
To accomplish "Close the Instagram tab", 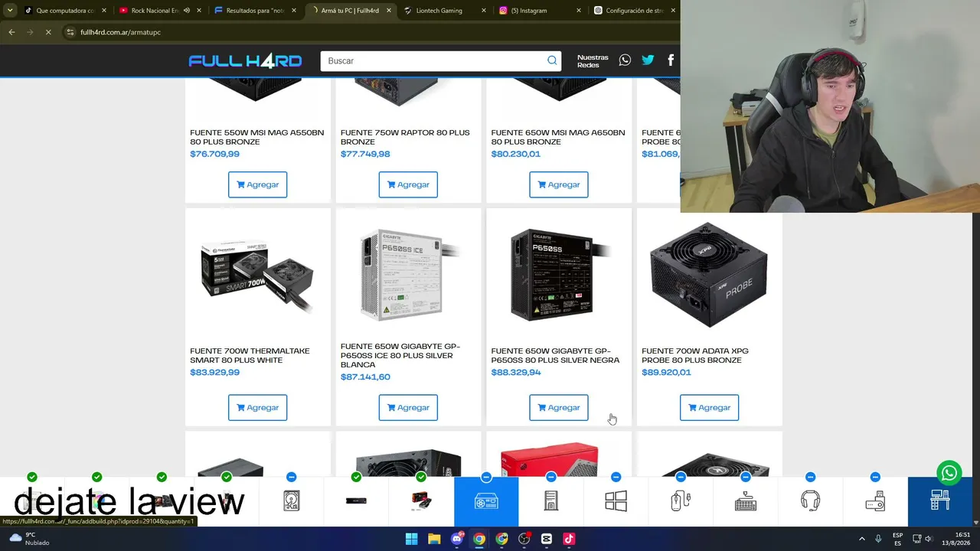I will [x=578, y=11].
